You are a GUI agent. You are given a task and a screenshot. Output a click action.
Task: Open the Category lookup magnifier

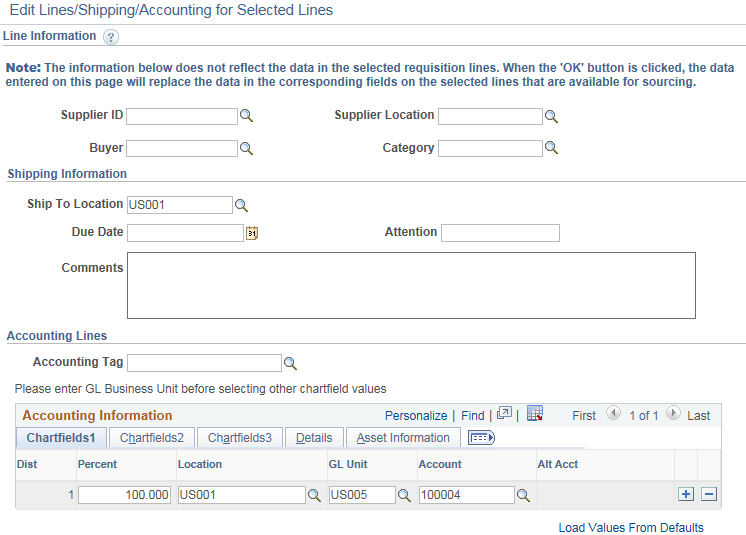point(551,147)
